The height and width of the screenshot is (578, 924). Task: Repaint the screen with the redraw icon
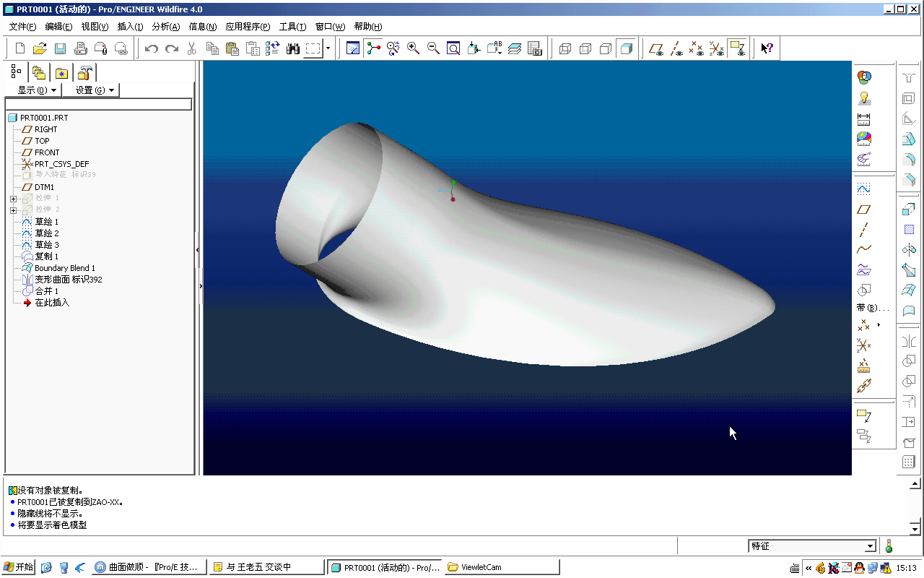coord(353,48)
